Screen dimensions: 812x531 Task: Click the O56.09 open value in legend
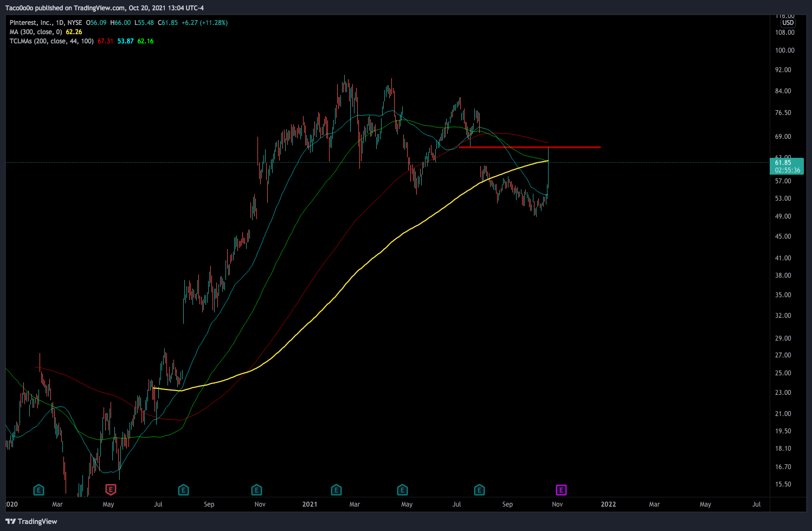pos(96,23)
